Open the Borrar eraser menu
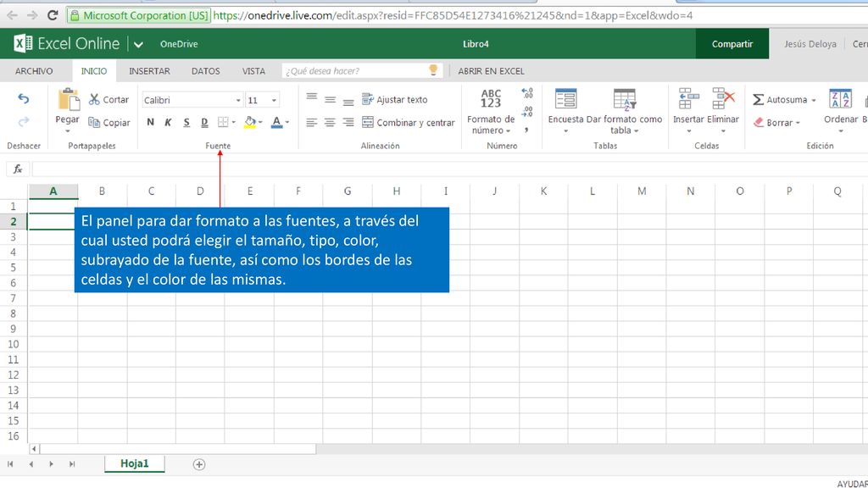This screenshot has height=488, width=868. click(x=777, y=122)
